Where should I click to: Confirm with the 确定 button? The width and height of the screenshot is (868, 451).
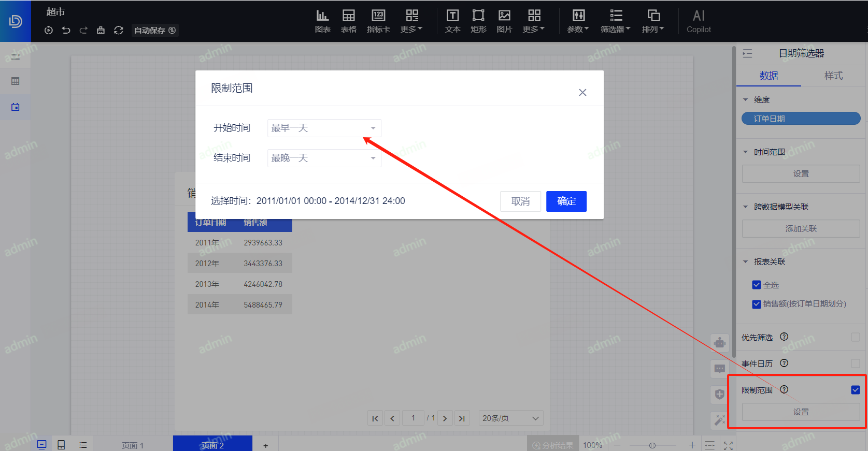(566, 201)
